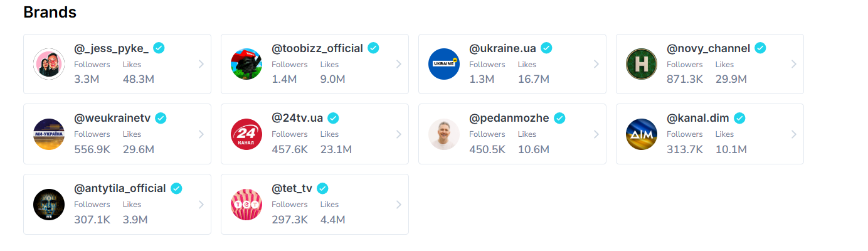The image size is (868, 251).
Task: Expand the @24tv.ua card chevron arrow
Action: (399, 134)
